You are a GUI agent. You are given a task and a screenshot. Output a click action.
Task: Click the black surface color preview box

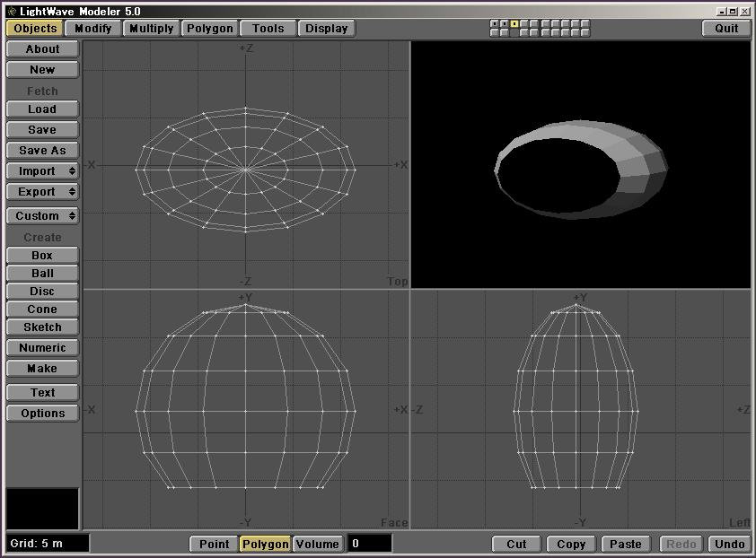point(42,509)
